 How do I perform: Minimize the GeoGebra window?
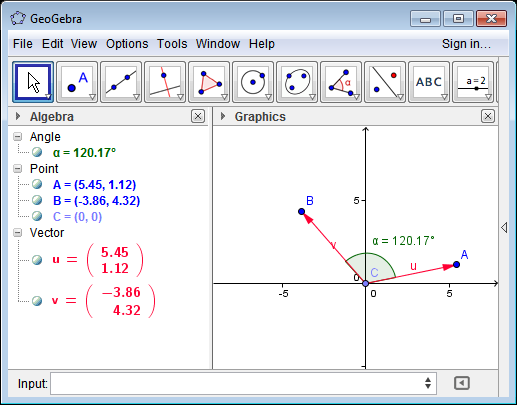[x=425, y=19]
